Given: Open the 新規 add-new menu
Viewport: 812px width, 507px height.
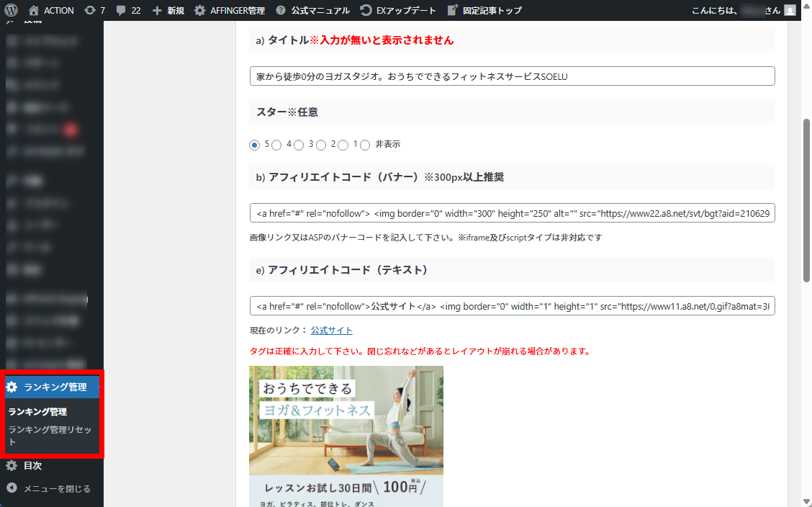Looking at the screenshot, I should [168, 10].
